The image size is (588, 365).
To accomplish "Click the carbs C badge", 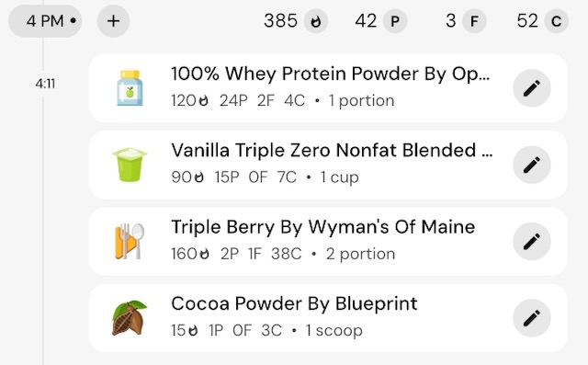I will tap(556, 21).
